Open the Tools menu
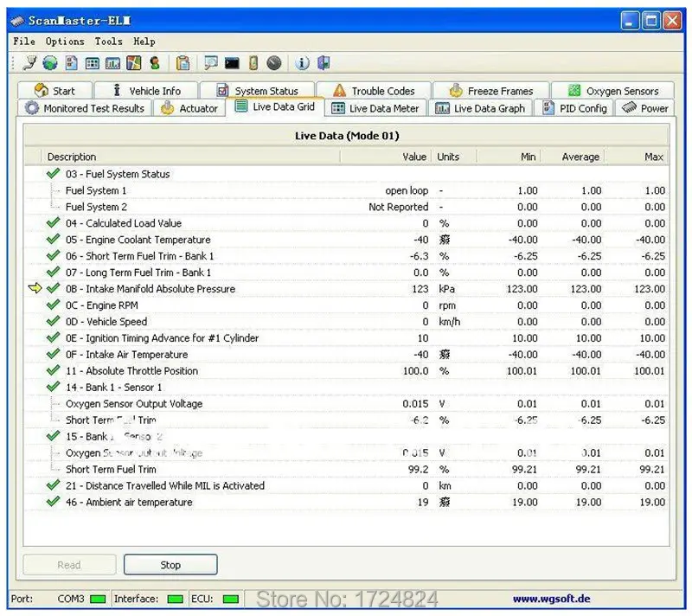The image size is (692, 616). (x=109, y=42)
